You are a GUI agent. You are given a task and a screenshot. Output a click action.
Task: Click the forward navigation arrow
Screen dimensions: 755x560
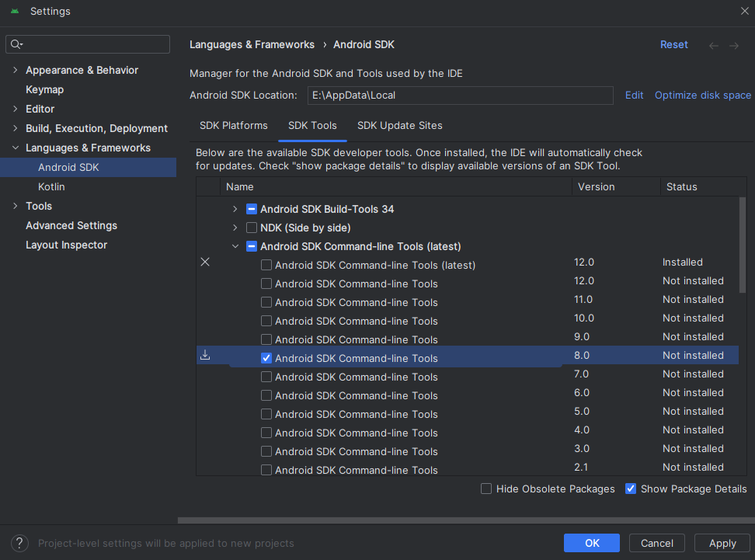pyautogui.click(x=734, y=46)
